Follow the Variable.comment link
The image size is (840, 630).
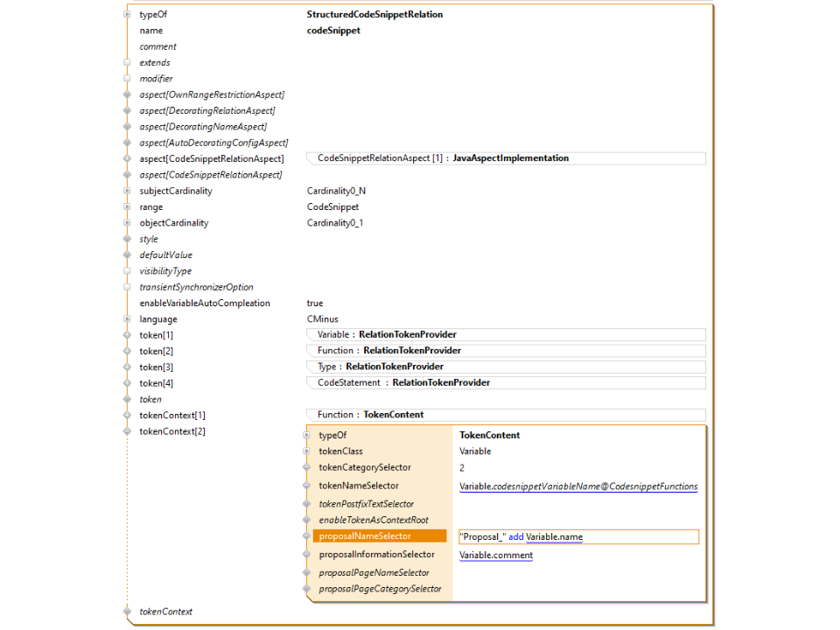click(x=496, y=555)
